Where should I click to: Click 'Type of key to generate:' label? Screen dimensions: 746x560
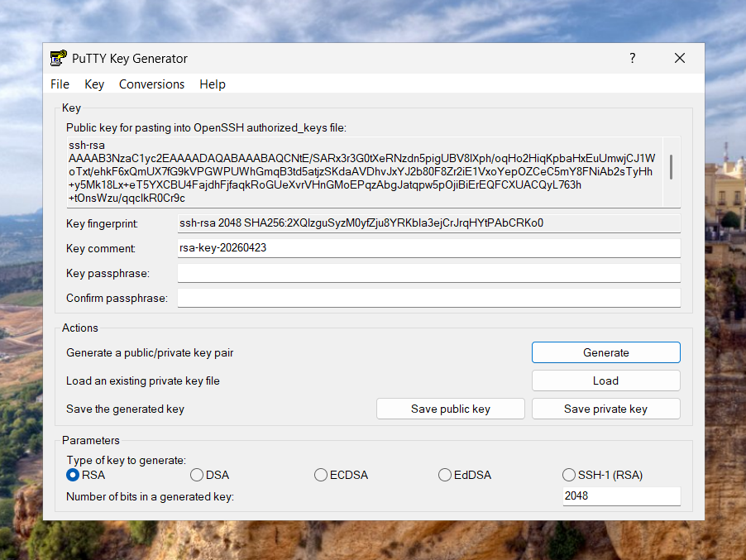click(126, 460)
